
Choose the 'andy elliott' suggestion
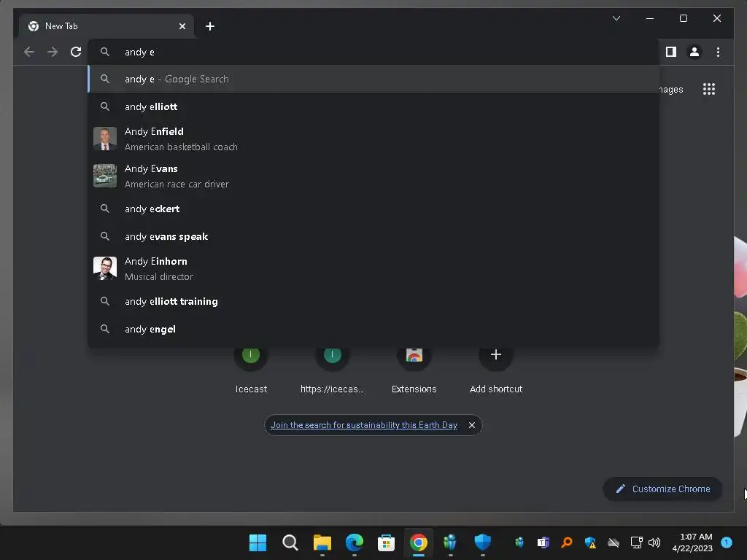373,106
